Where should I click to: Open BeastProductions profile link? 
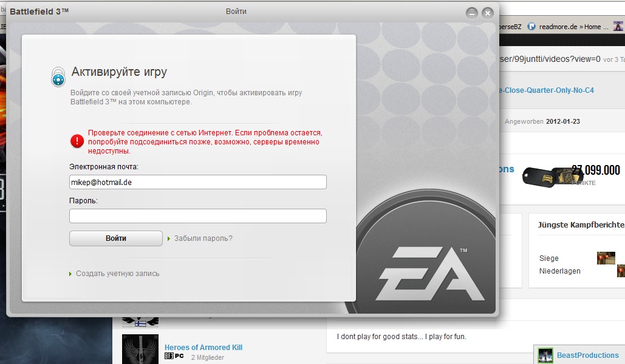(587, 356)
